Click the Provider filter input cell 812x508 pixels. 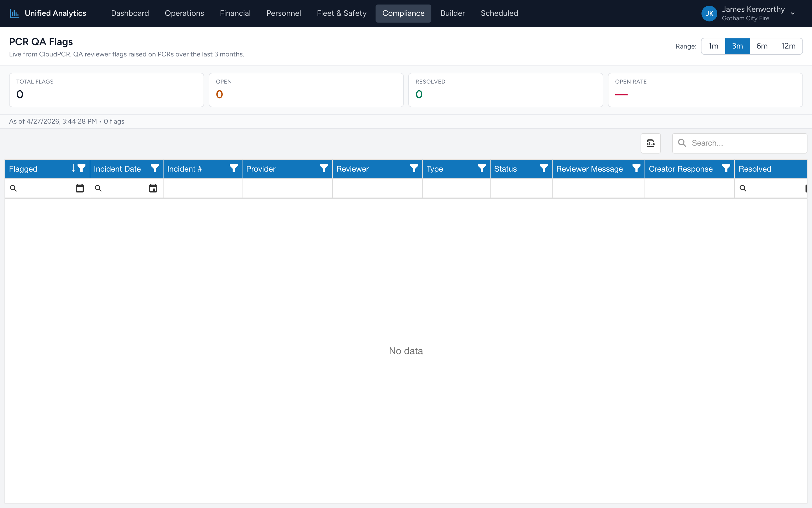point(287,189)
